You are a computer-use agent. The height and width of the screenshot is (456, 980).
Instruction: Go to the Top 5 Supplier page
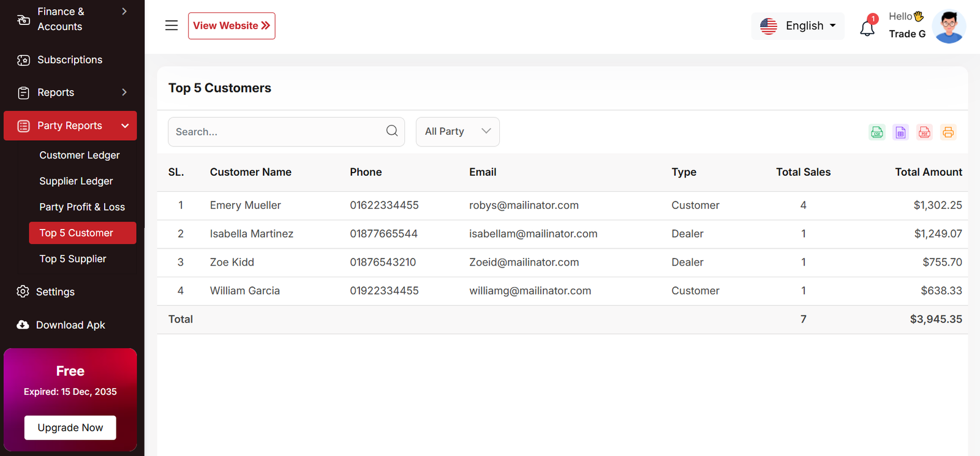(x=73, y=259)
